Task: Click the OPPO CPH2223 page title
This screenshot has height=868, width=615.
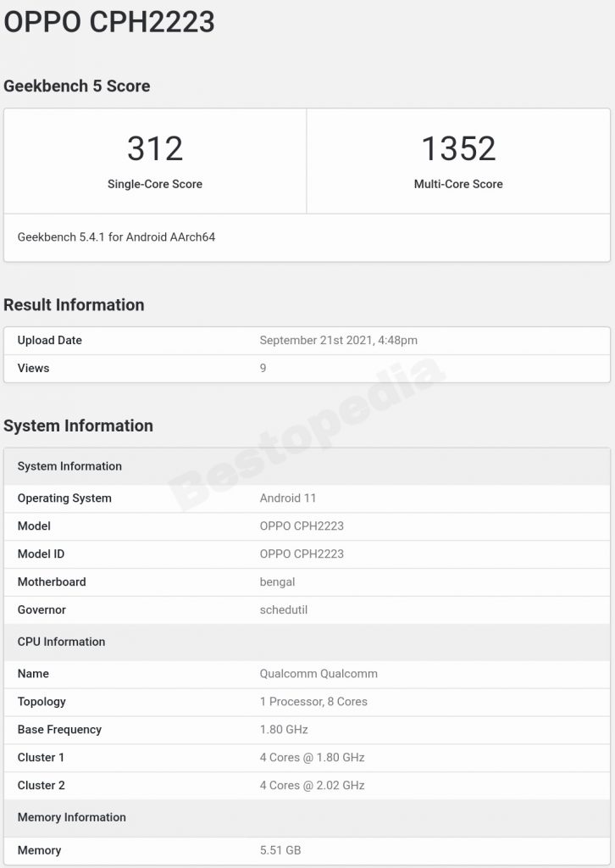Action: pos(109,23)
